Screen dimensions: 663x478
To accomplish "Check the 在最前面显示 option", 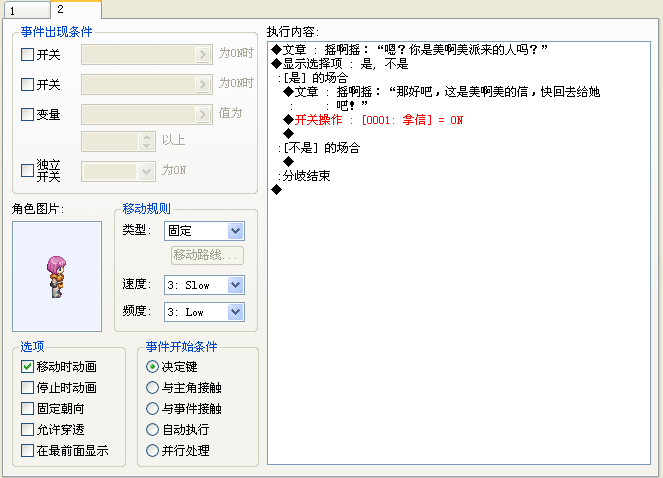I will (x=27, y=451).
